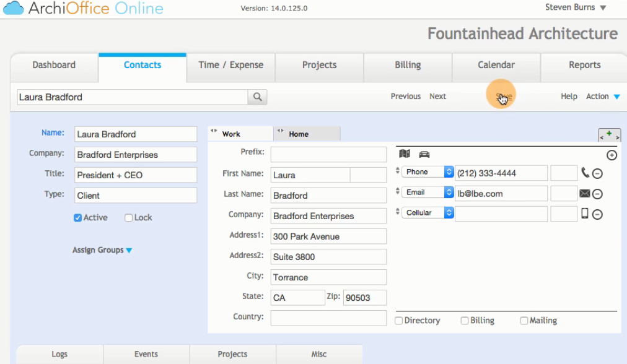Click the magnifying glass search icon

point(257,97)
